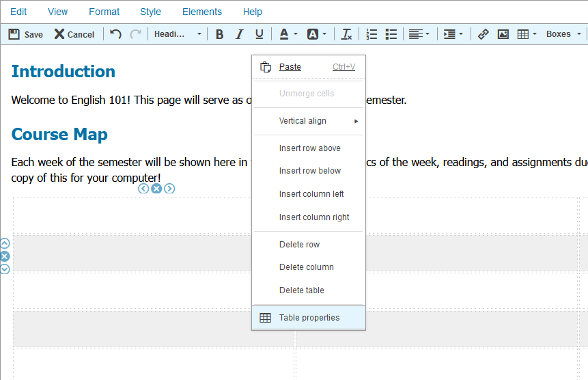The width and height of the screenshot is (588, 380).
Task: Choose Insert row below in context menu
Action: click(x=309, y=171)
